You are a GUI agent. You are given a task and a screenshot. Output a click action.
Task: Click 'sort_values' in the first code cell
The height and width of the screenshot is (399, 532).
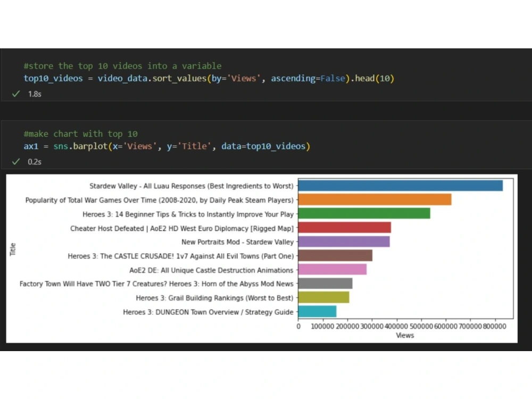179,78
